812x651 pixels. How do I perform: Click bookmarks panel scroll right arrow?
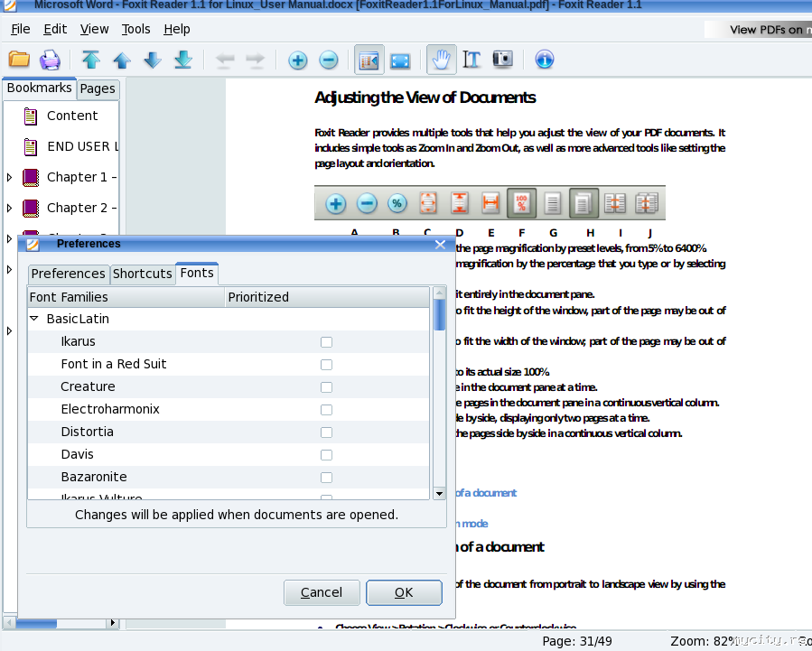pyautogui.click(x=112, y=622)
